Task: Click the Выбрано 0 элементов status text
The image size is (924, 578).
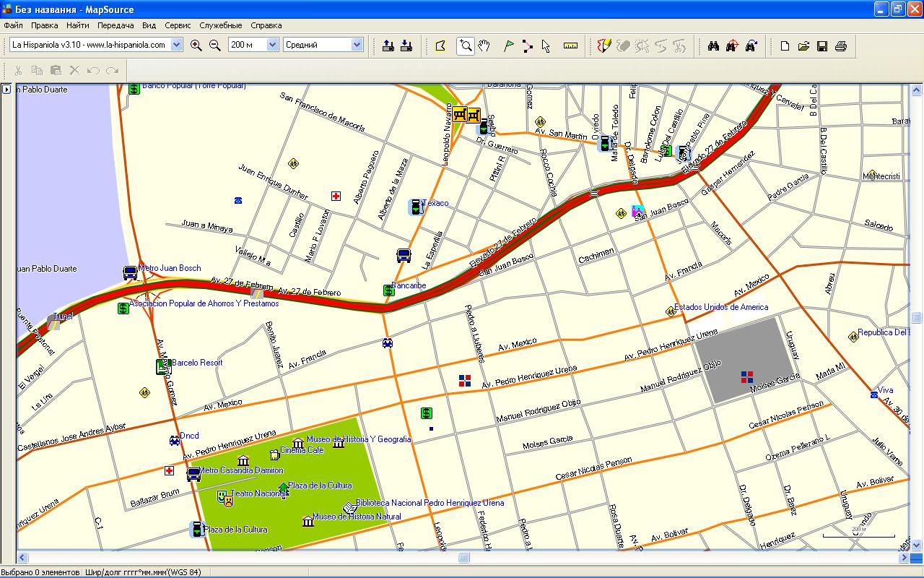Action: click(x=41, y=572)
